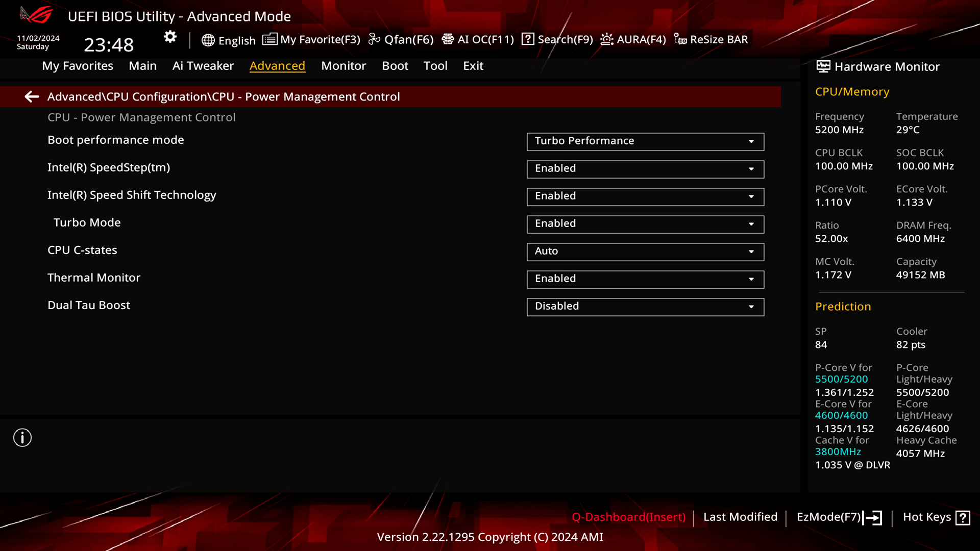The height and width of the screenshot is (551, 980).
Task: Open the Monitor tab
Action: click(344, 66)
